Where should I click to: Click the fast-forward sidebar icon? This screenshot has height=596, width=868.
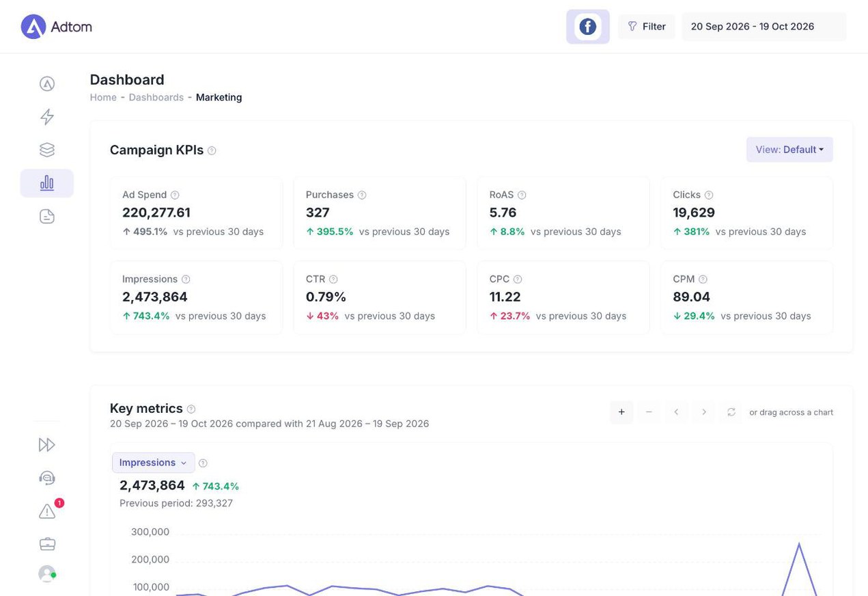tap(47, 445)
